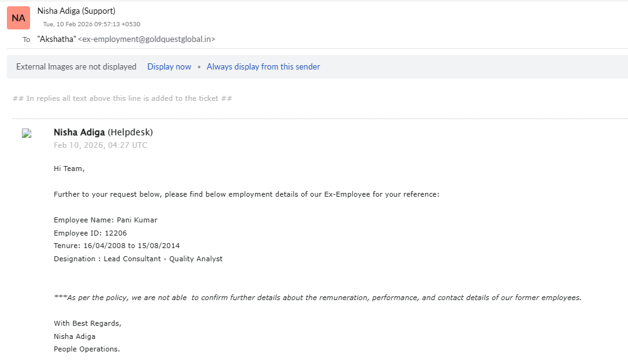Screen dimensions: 628x364
Task: Click External Images are not displayed notice
Action: [76, 67]
